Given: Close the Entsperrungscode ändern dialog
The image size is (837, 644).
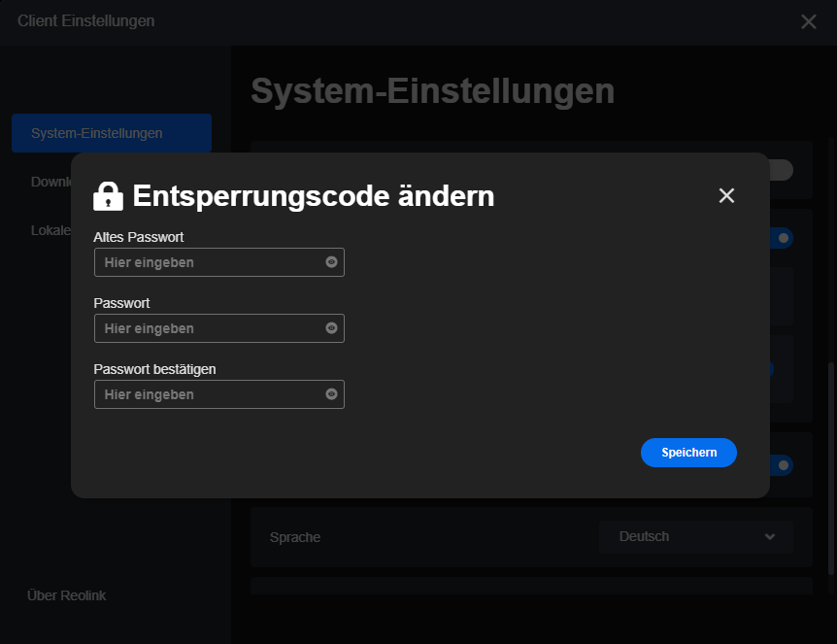Looking at the screenshot, I should click(726, 195).
